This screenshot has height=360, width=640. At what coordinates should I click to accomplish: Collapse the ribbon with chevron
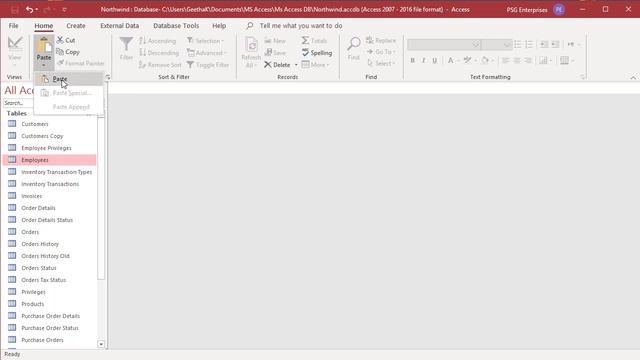pos(633,77)
